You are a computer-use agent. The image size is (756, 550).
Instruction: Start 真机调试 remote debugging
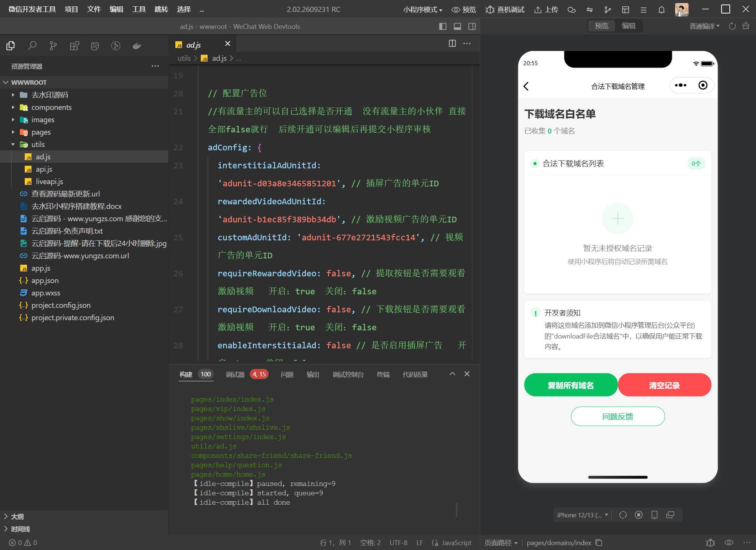pos(505,10)
